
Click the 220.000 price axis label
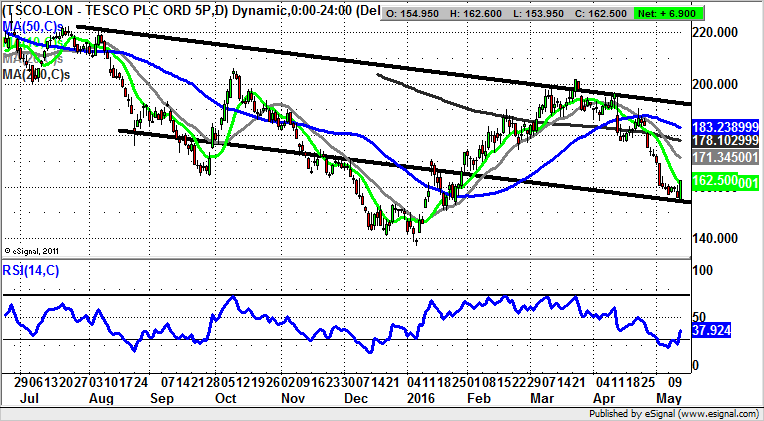716,33
